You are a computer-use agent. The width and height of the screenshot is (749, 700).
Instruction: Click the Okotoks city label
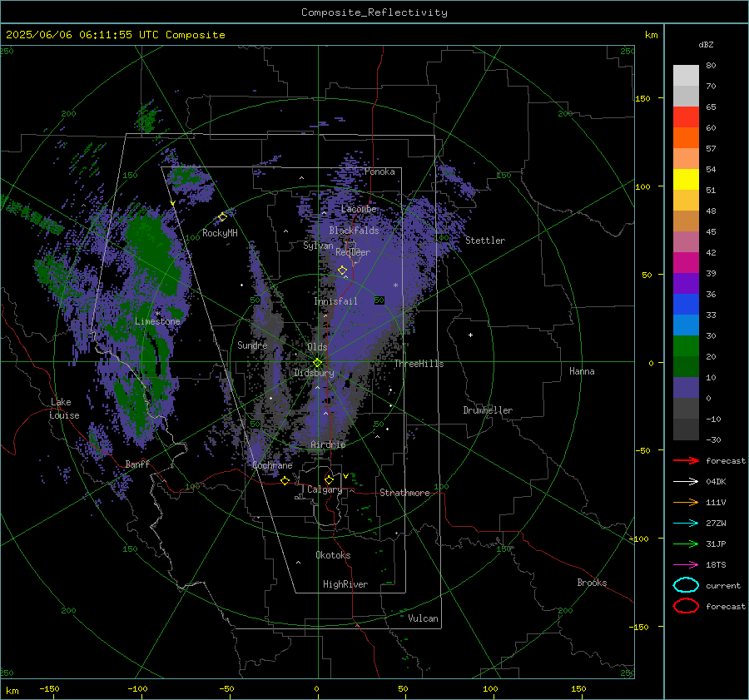pyautogui.click(x=333, y=555)
